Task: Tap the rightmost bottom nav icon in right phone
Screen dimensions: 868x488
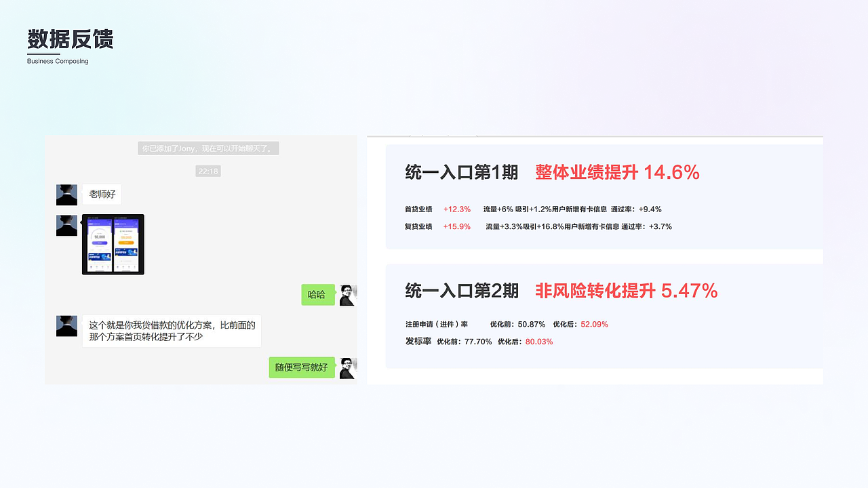Action: (134, 266)
